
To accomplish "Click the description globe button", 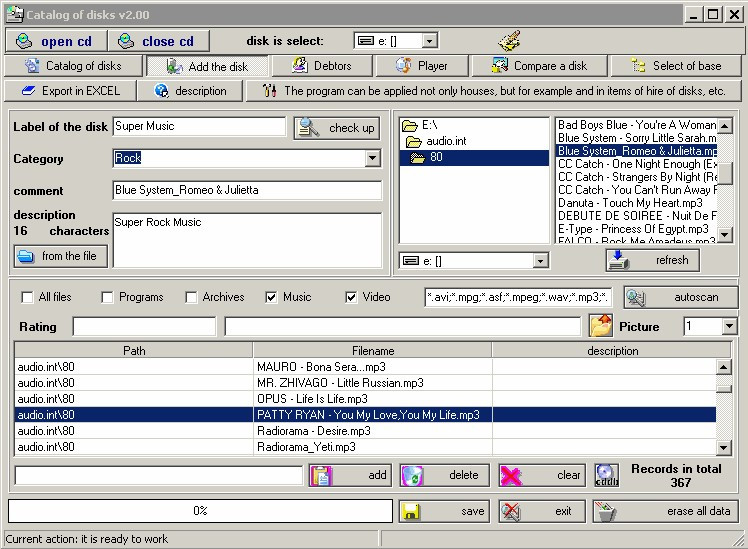I will (x=162, y=91).
